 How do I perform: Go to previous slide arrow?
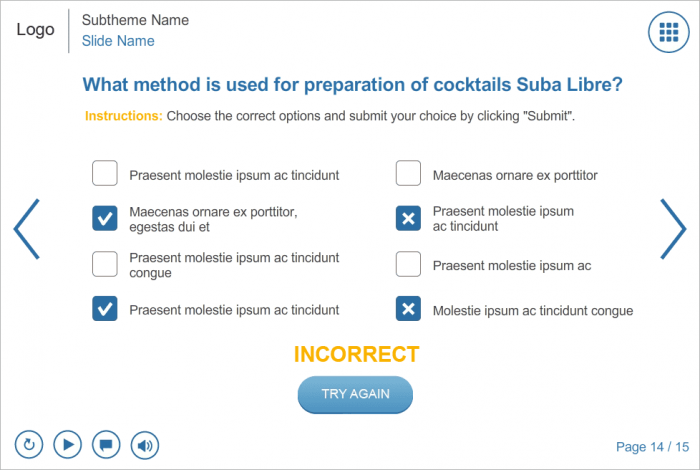tap(27, 229)
